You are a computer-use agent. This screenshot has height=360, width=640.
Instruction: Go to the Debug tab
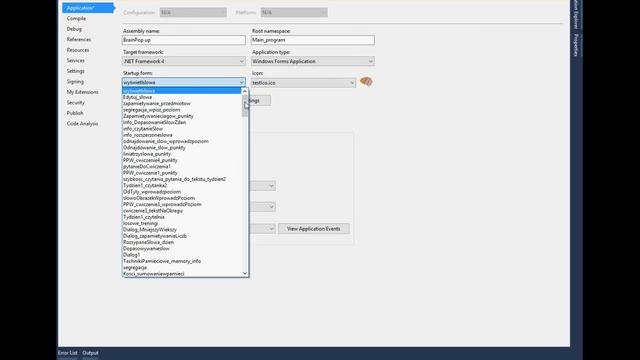(x=74, y=29)
